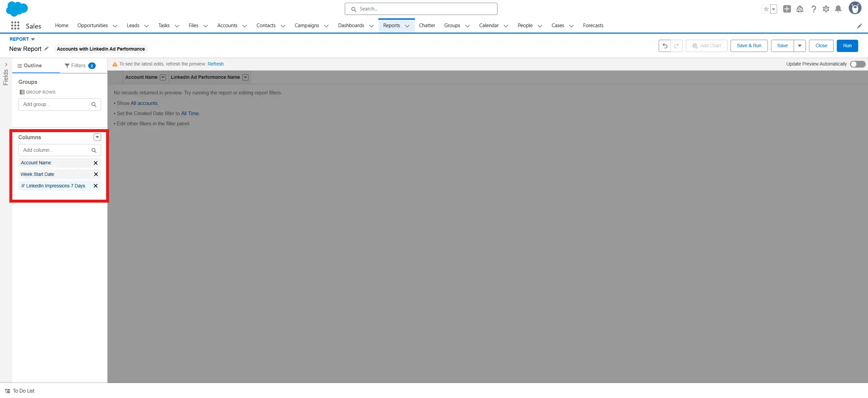The image size is (868, 398).
Task: Open the Dashboards nav tab
Action: 351,25
